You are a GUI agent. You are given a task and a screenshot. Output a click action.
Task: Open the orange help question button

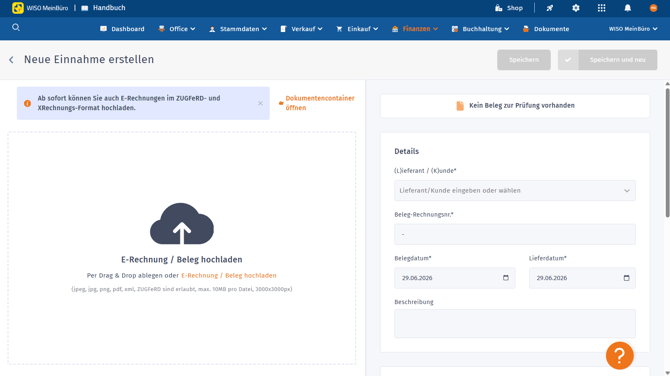pos(620,355)
